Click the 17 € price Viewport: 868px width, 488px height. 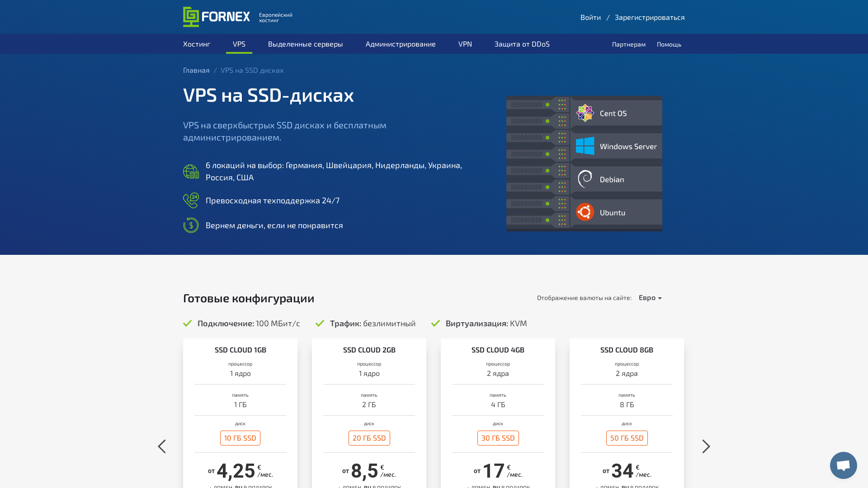(498, 471)
